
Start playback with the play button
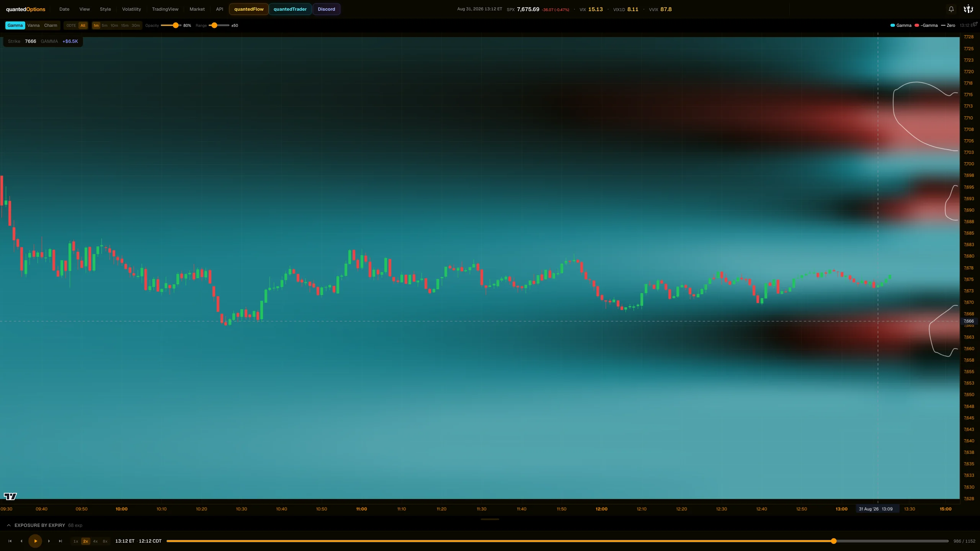[x=35, y=541]
